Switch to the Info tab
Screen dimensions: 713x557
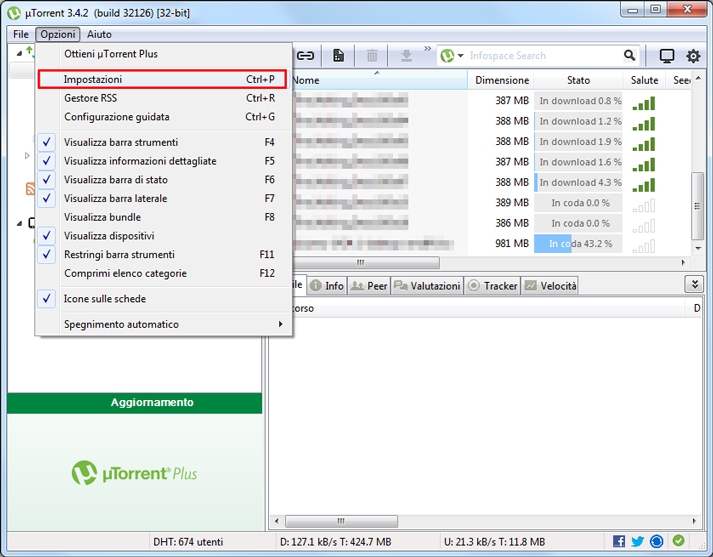[327, 286]
